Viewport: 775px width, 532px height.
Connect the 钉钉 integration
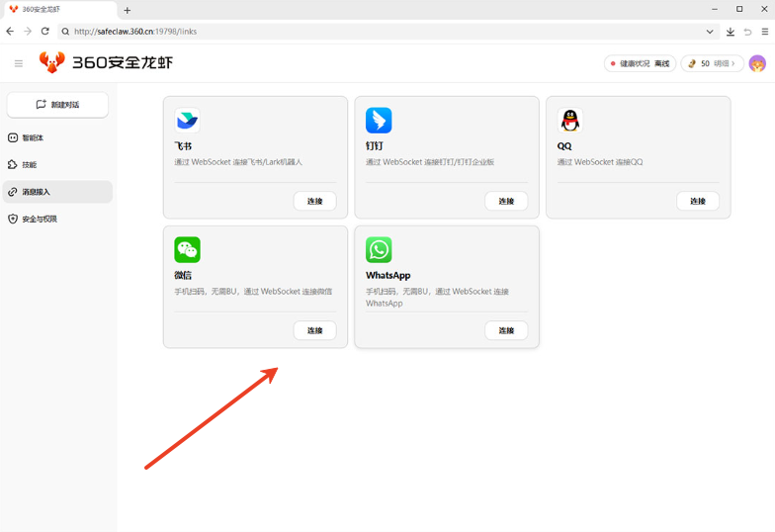pyautogui.click(x=506, y=201)
